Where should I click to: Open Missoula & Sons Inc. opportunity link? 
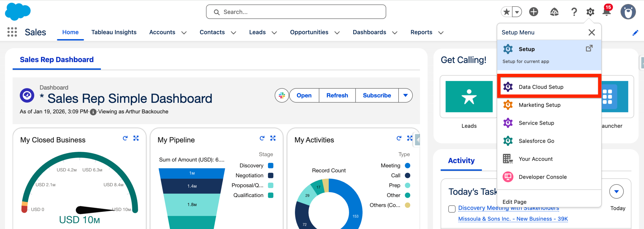pyautogui.click(x=513, y=219)
